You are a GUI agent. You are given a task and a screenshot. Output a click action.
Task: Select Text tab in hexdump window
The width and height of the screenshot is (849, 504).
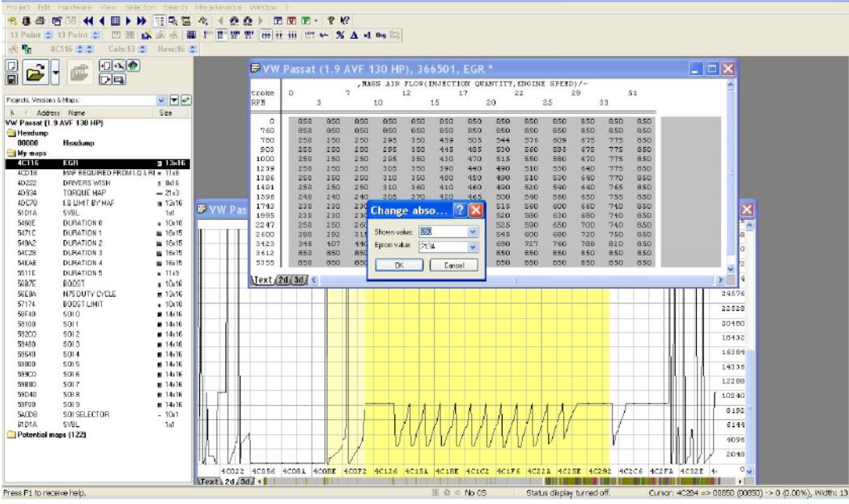(209, 481)
